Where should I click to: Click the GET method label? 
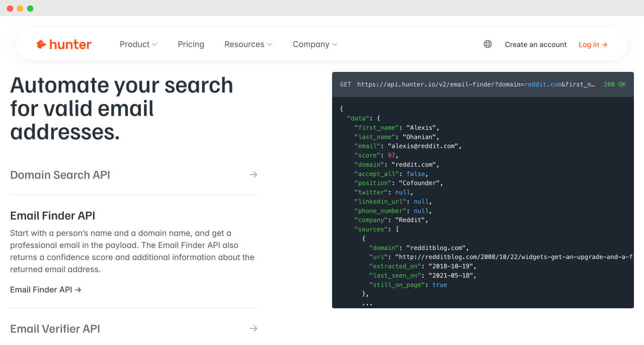click(346, 84)
